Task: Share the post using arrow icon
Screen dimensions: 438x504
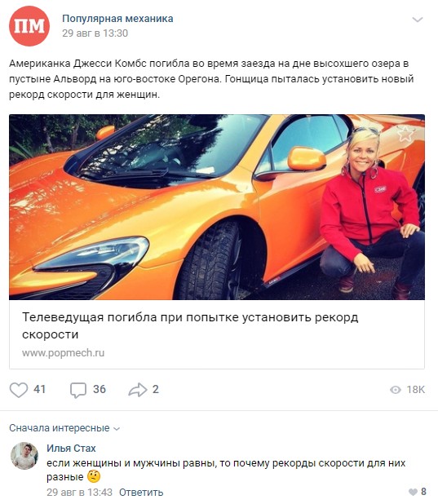Action: click(138, 390)
